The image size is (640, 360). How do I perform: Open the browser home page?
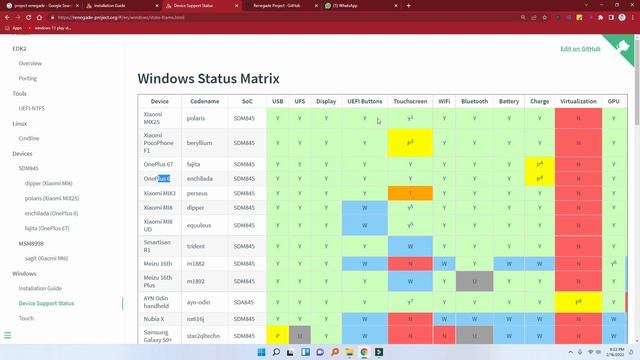click(x=39, y=18)
